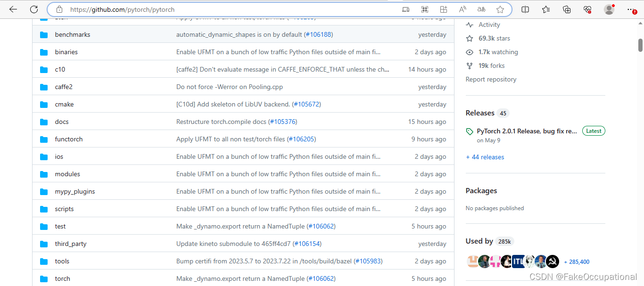The height and width of the screenshot is (286, 644).
Task: Open the Favorites list icon
Action: (546, 9)
